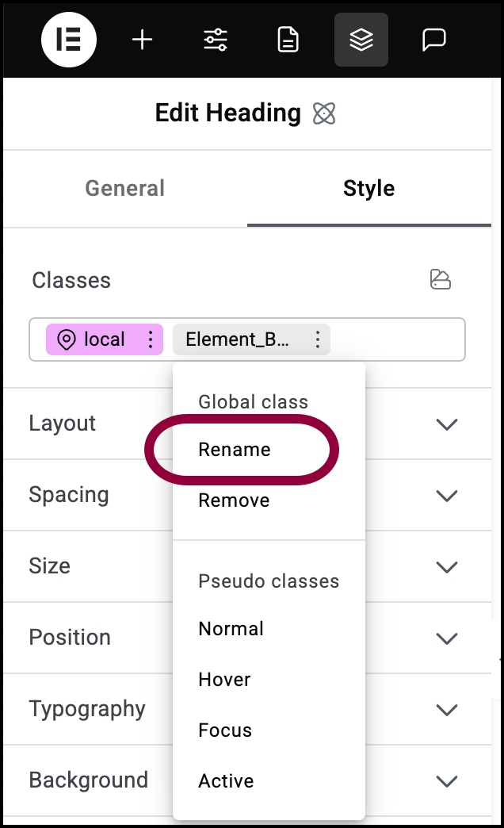Toggle the Structure layers icon

point(361,40)
